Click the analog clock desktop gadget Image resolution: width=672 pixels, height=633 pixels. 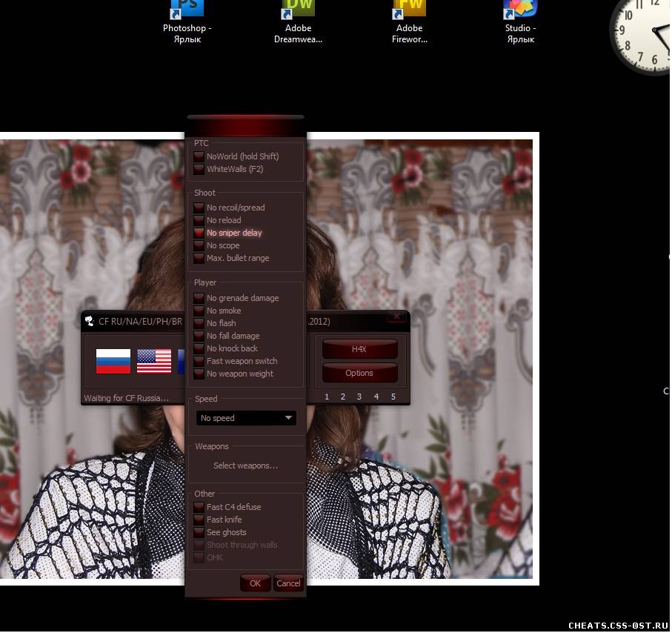(640, 33)
